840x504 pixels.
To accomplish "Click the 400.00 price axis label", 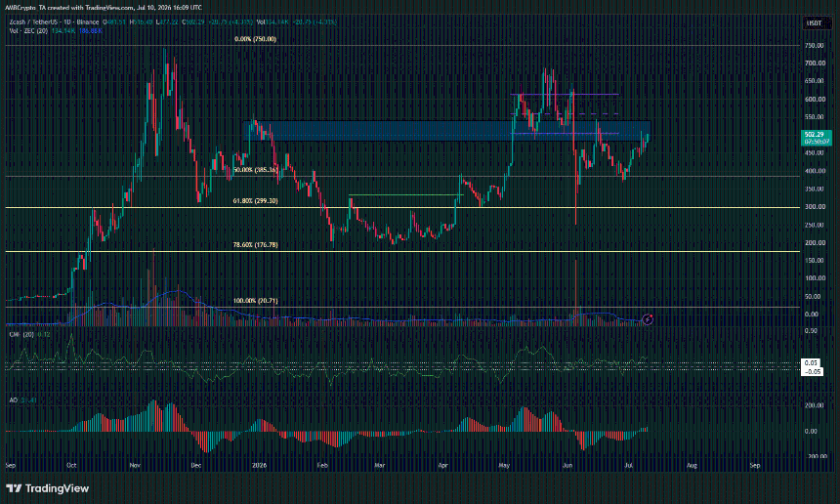I will [x=815, y=171].
